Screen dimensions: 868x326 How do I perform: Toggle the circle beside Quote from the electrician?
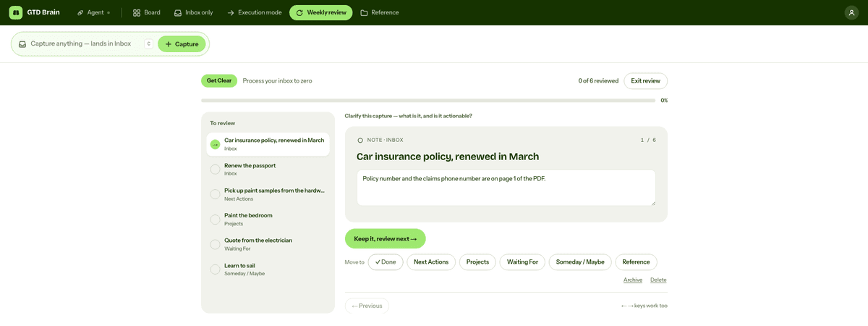215,244
